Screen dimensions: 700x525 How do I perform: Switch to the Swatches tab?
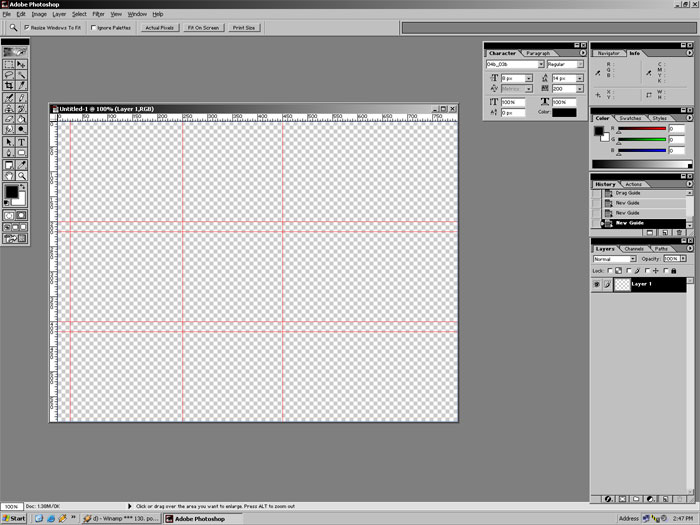[630, 118]
